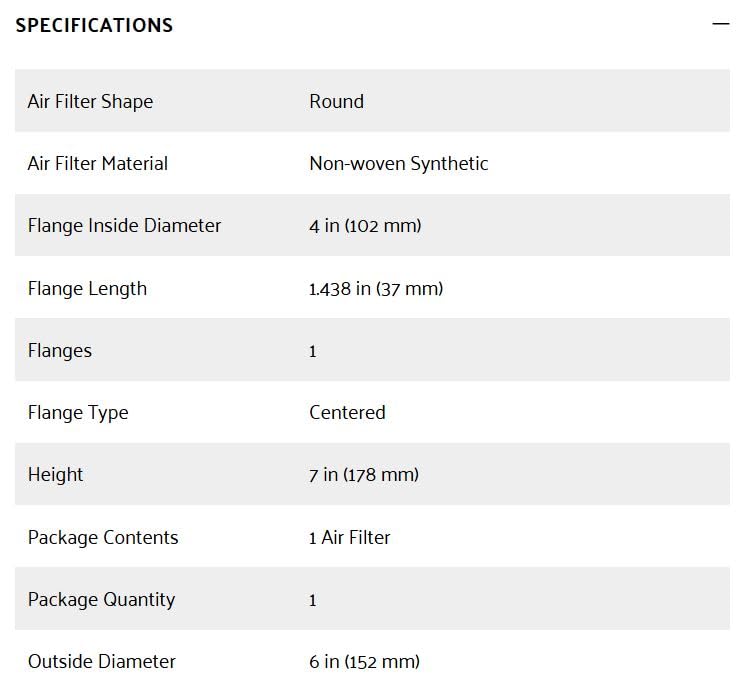Click the Non-woven Synthetic material value
This screenshot has width=740, height=690.
tap(398, 163)
